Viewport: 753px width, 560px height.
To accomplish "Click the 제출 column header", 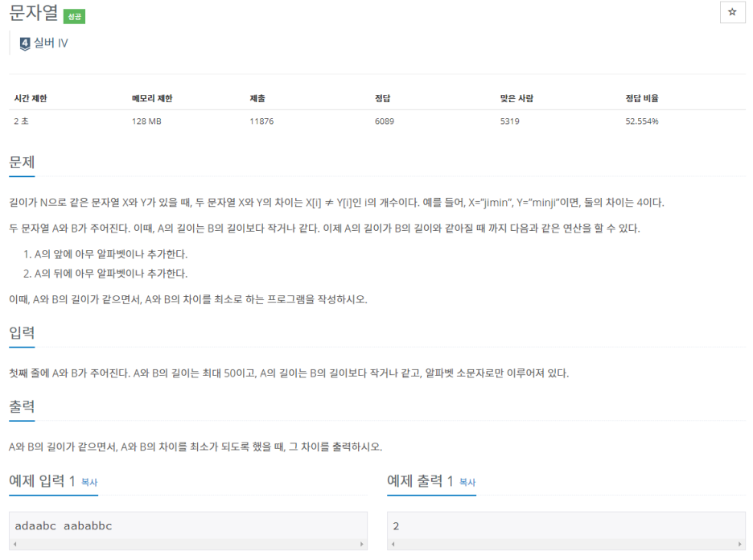I will [x=257, y=98].
